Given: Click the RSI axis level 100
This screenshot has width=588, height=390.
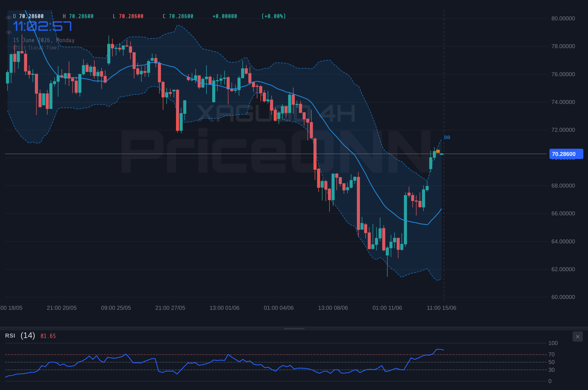Looking at the screenshot, I should (553, 343).
